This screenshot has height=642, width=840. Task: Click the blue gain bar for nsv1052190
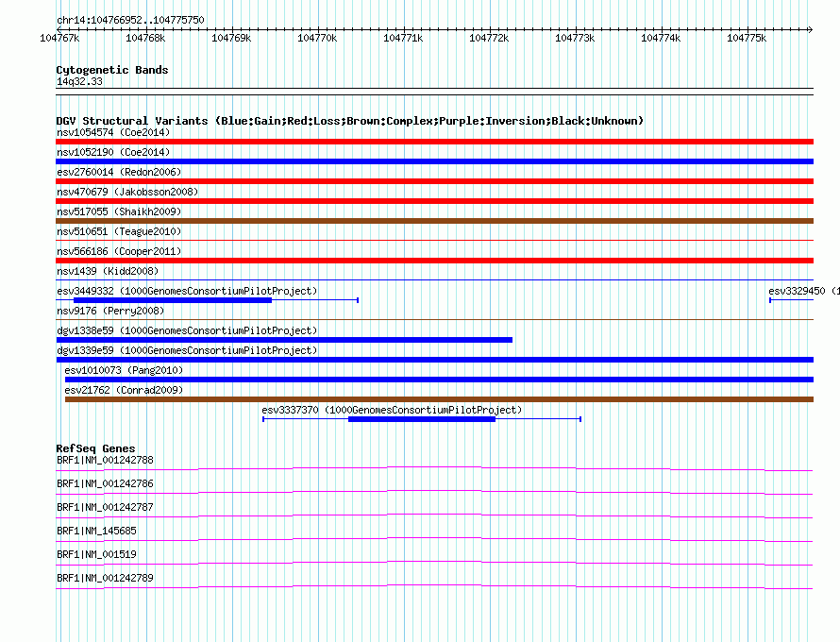tap(434, 161)
